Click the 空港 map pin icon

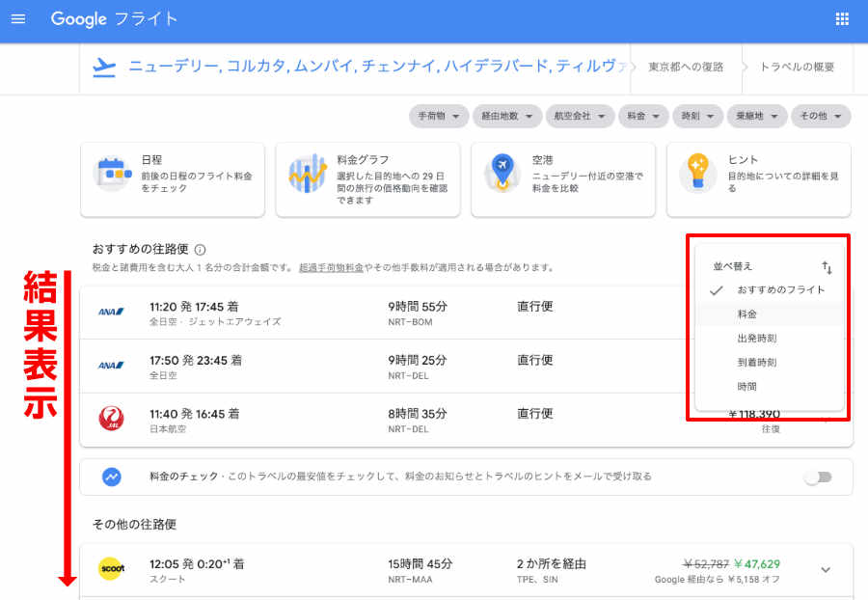[x=502, y=174]
